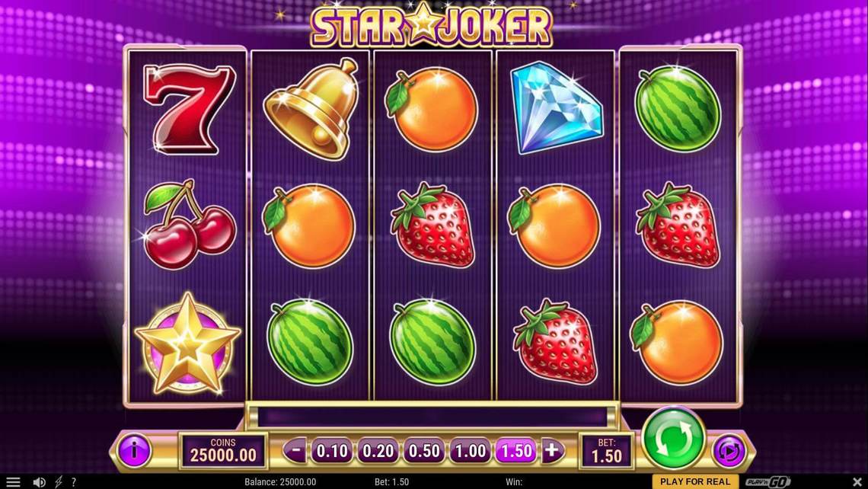The height and width of the screenshot is (489, 868).
Task: Open the purple info paytable button
Action: click(134, 449)
